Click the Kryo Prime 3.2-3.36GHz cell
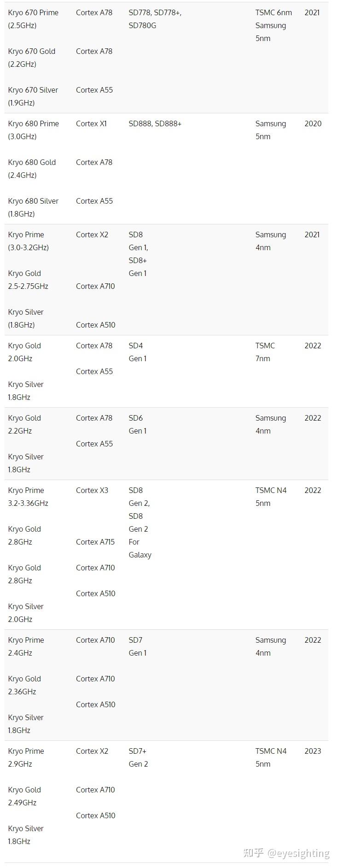This screenshot has width=338, height=868. click(28, 497)
